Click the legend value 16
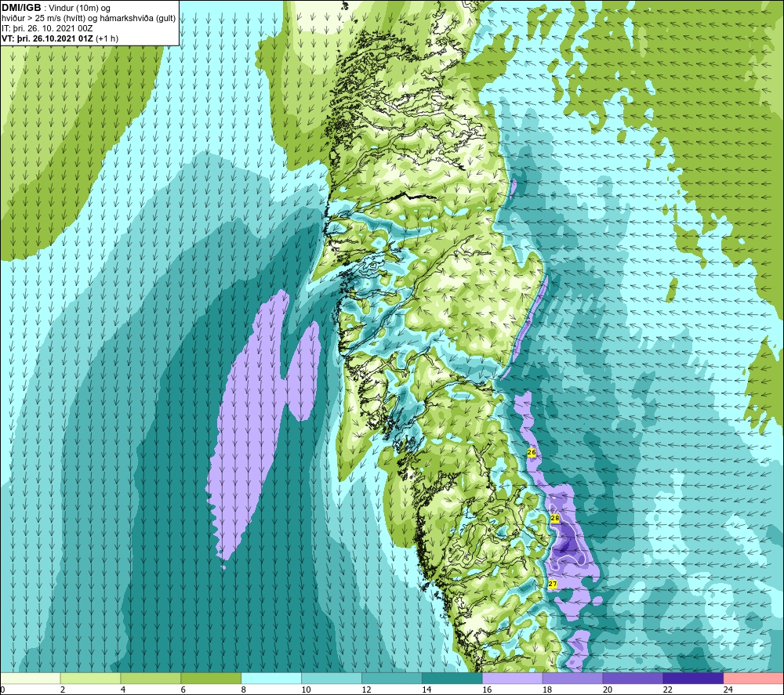 [487, 690]
